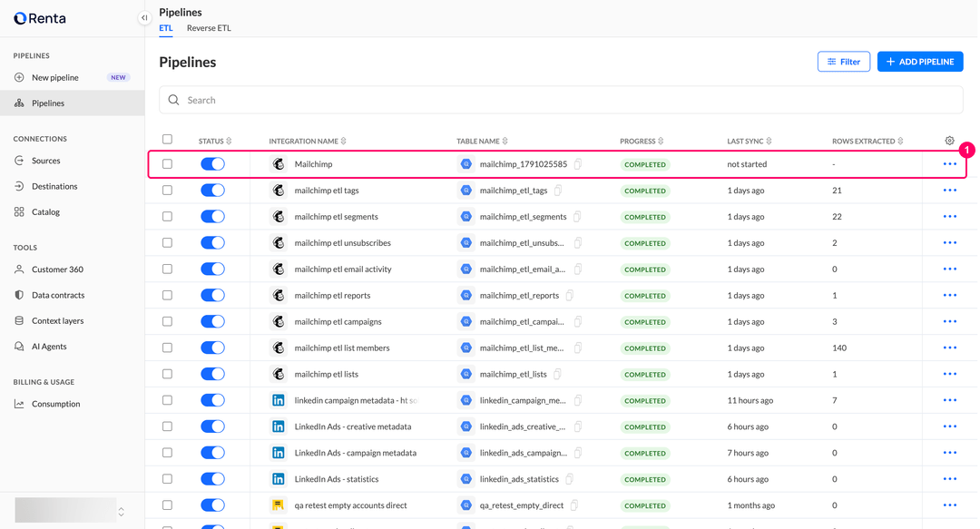The height and width of the screenshot is (529, 980).
Task: Toggle status switch for mailchimp etl email activity
Action: tap(212, 269)
